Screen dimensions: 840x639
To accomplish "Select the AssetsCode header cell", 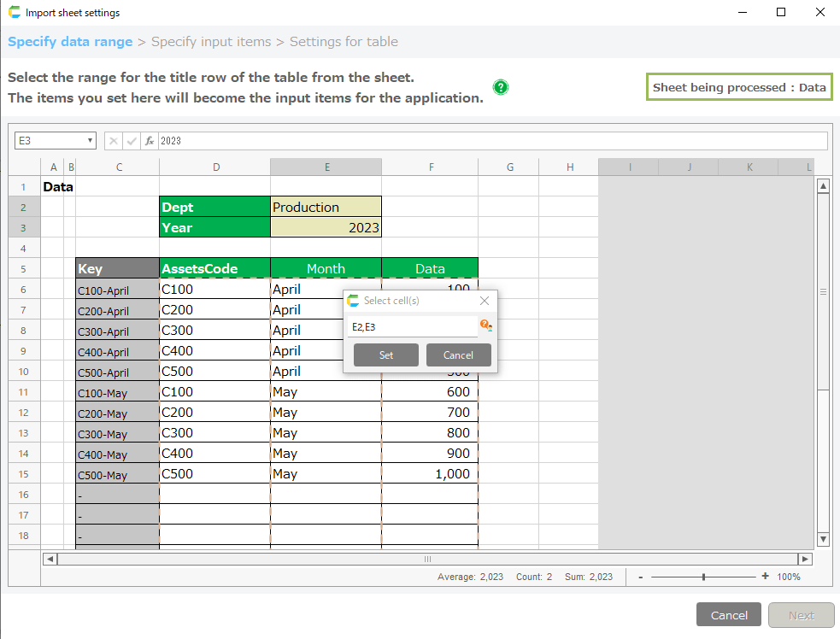I will 214,268.
